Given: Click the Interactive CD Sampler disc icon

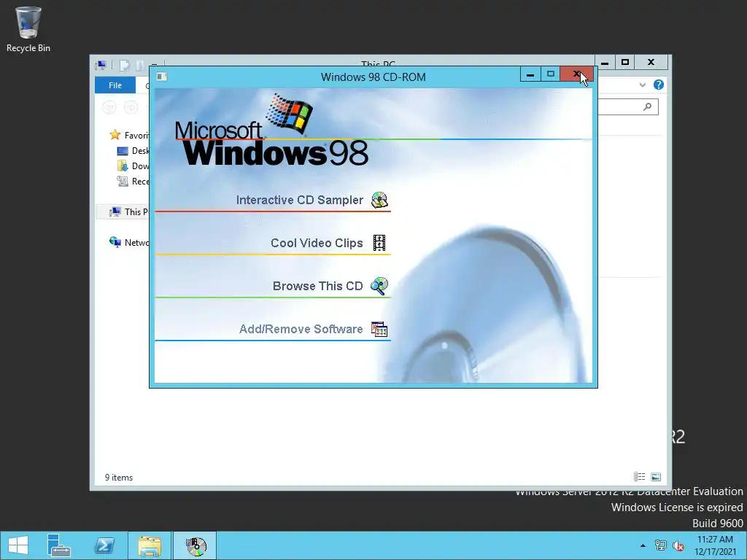Looking at the screenshot, I should point(379,200).
